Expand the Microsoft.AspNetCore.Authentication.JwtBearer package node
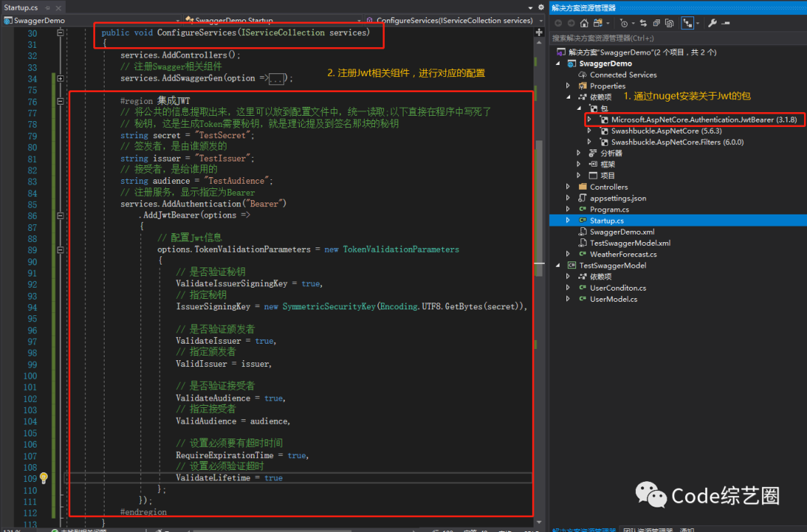Screen dimensions: 807x532 [x=590, y=120]
